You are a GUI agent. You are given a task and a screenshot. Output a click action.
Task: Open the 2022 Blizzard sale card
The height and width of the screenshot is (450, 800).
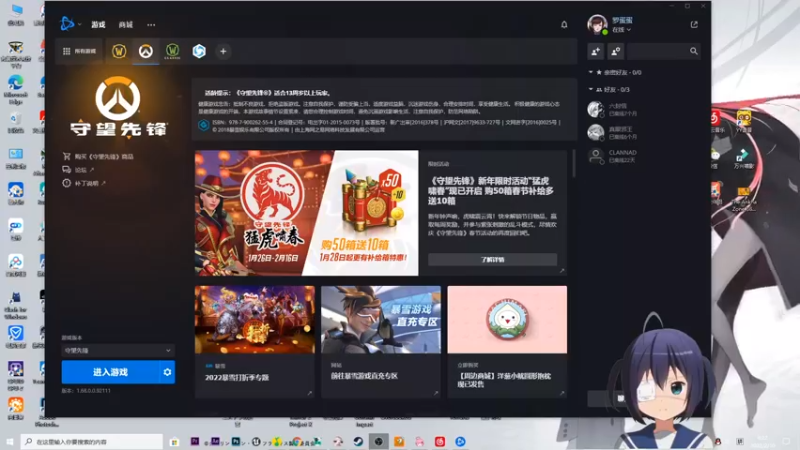(255, 341)
